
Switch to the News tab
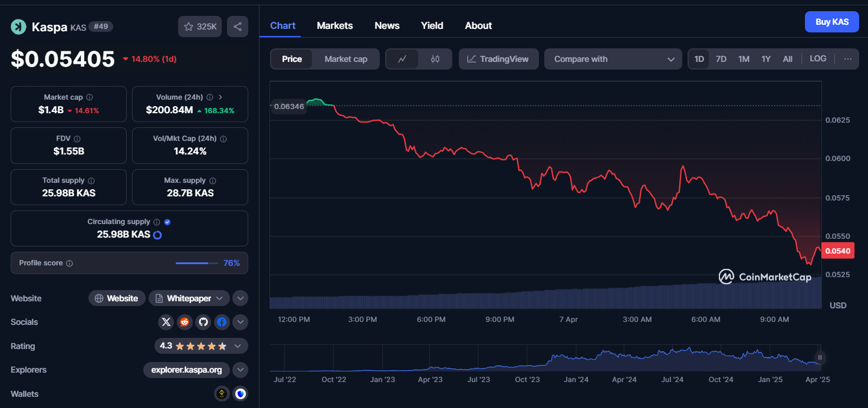click(387, 25)
